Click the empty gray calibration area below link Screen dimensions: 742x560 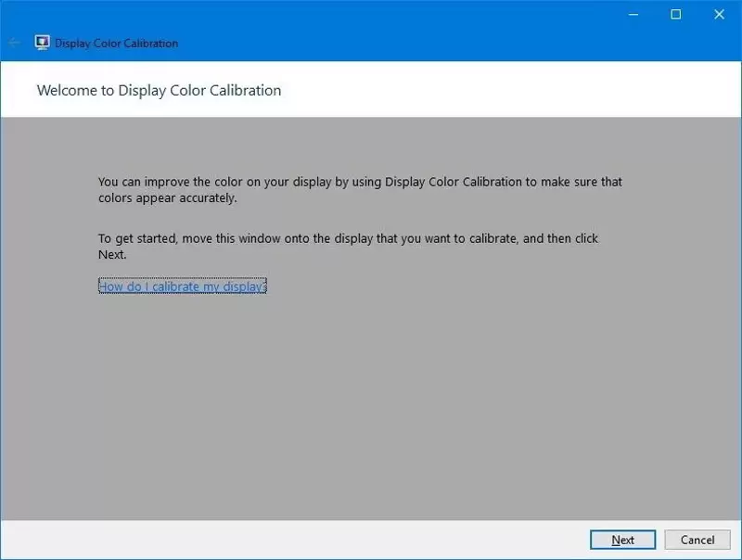point(371,408)
